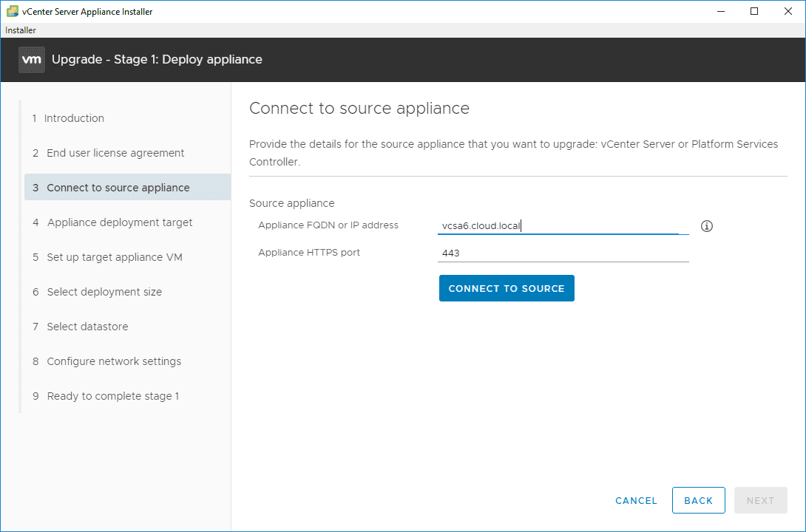Go to Select datastore step
The height and width of the screenshot is (532, 806).
click(87, 327)
